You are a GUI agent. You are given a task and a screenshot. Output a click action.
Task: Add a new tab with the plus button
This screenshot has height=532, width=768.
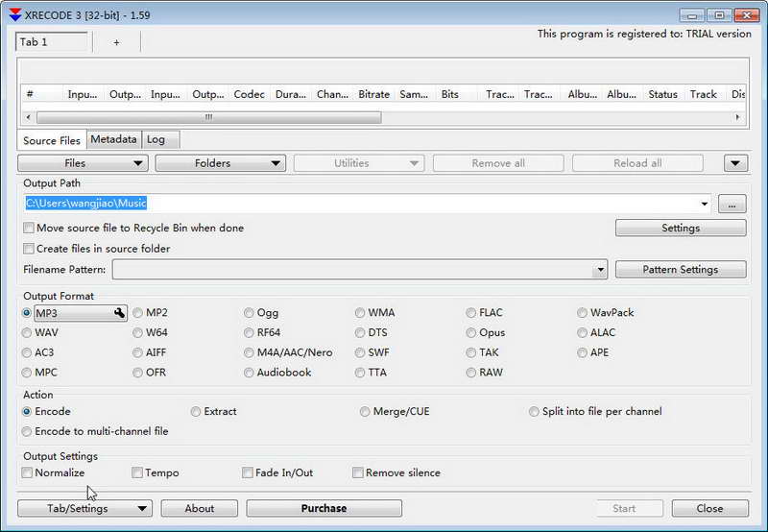tap(116, 42)
